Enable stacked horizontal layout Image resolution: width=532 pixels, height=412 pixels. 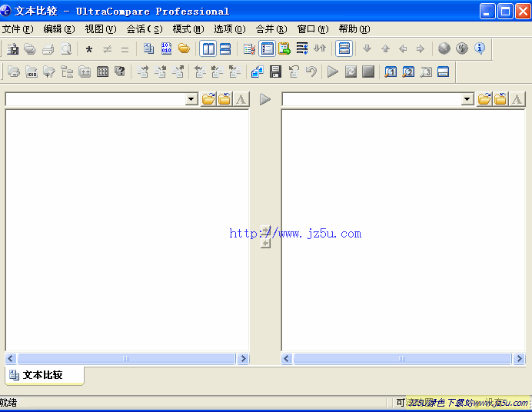225,49
